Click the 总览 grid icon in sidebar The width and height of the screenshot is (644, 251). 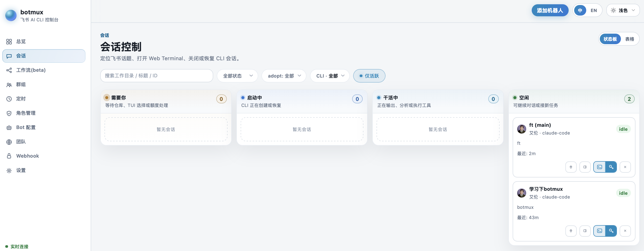tap(9, 42)
